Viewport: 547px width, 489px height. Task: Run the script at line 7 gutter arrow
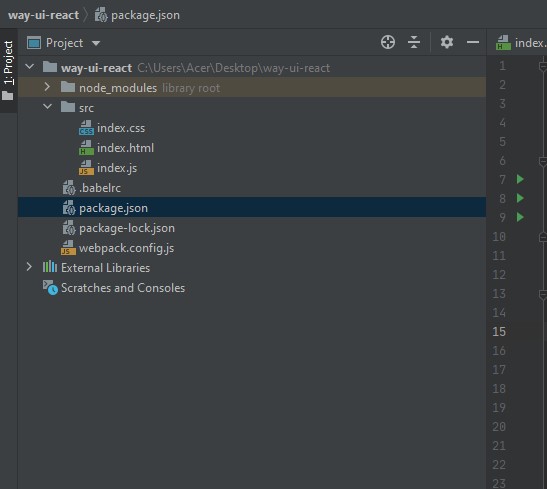[520, 179]
